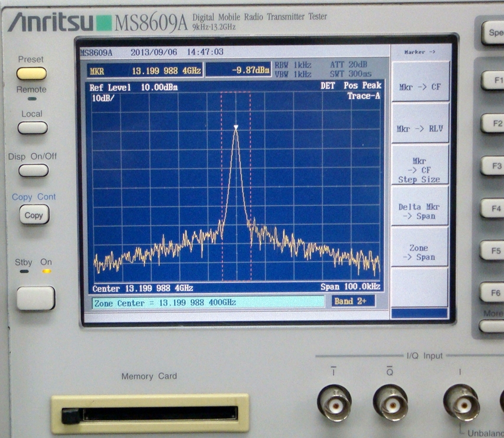Image resolution: width=504 pixels, height=438 pixels.
Task: Select Delta Mkr -> Span softkey
Action: click(x=420, y=206)
